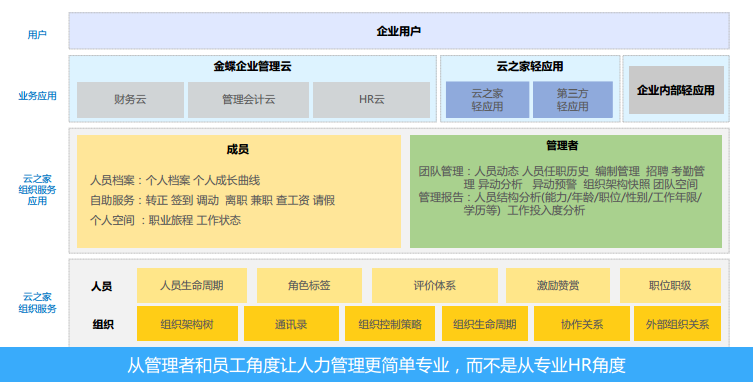
Task: Click the 云之家组织服务应用 layer label
Action: pos(37,190)
